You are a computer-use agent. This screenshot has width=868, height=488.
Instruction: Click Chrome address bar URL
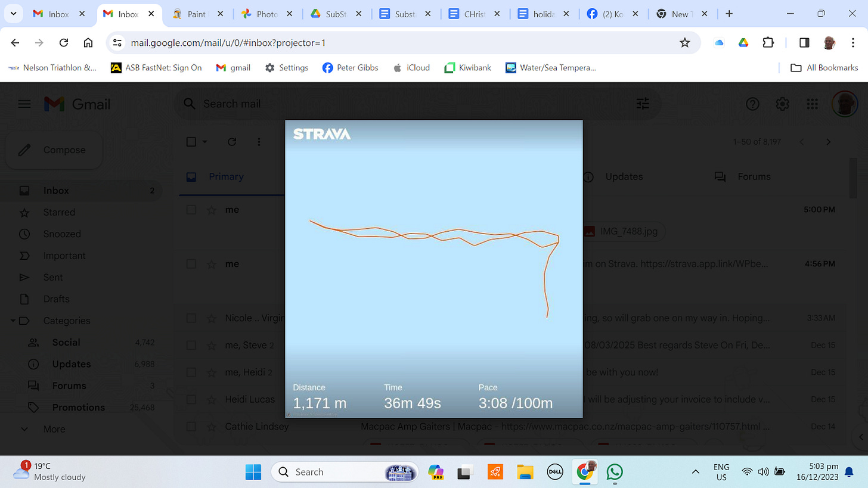[x=228, y=42]
